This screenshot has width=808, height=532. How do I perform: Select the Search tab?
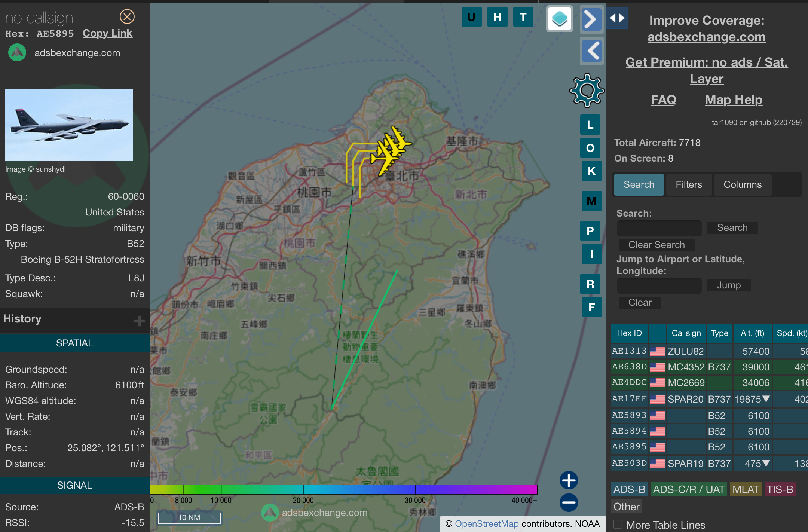click(639, 184)
